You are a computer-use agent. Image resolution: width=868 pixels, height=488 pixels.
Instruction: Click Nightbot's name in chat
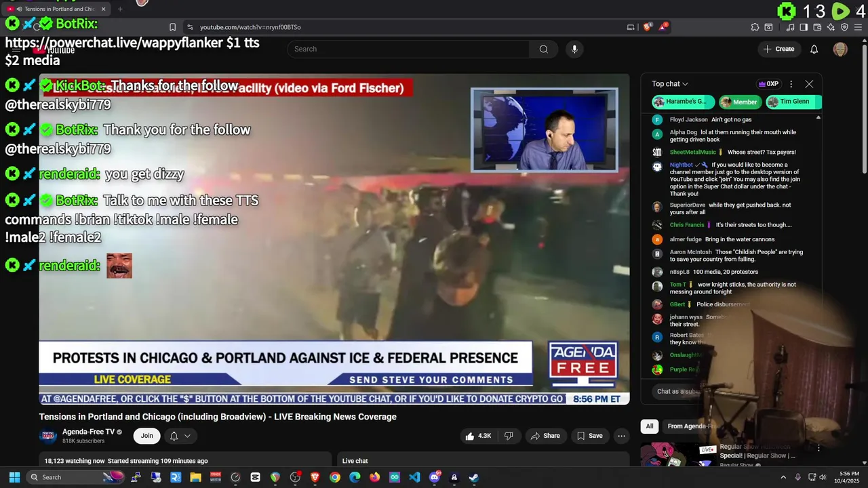[x=682, y=165]
